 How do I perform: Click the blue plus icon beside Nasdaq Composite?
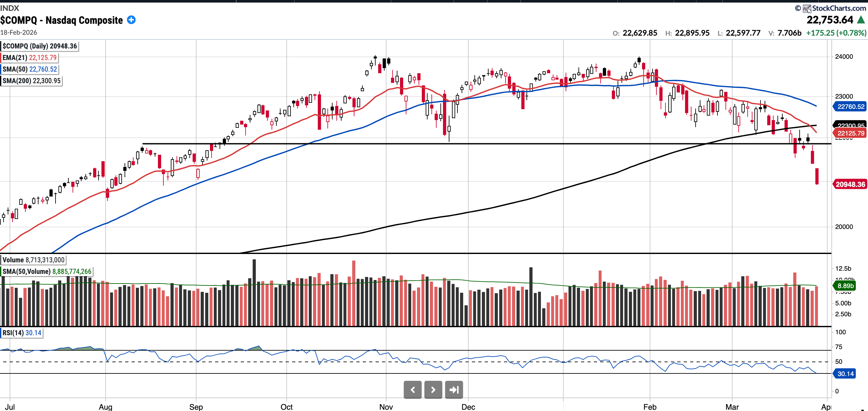pos(131,20)
